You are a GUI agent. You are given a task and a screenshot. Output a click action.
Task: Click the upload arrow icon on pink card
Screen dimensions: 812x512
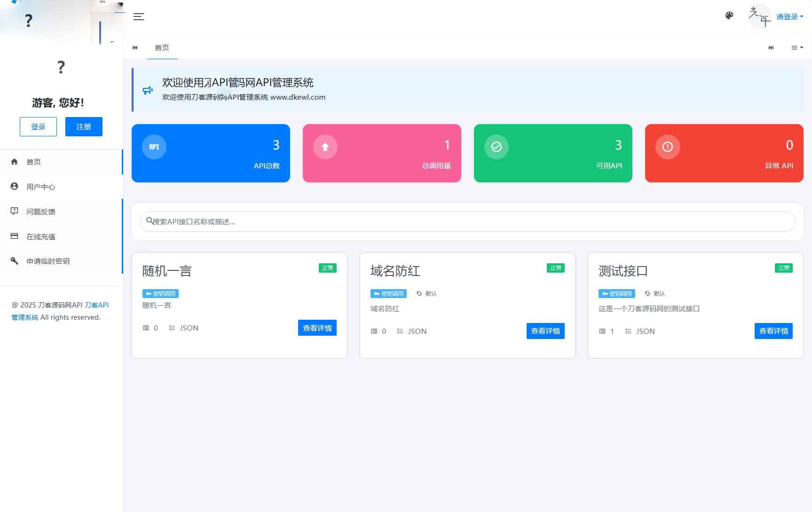tap(325, 147)
